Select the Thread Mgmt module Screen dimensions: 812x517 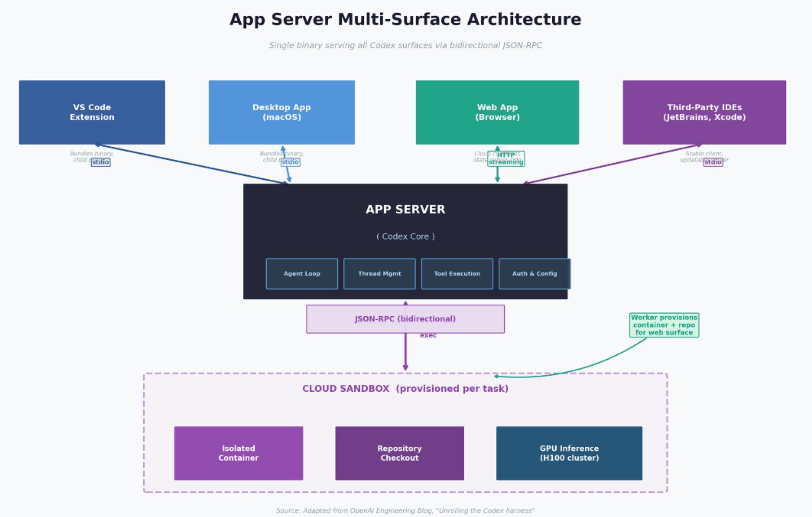pyautogui.click(x=379, y=274)
